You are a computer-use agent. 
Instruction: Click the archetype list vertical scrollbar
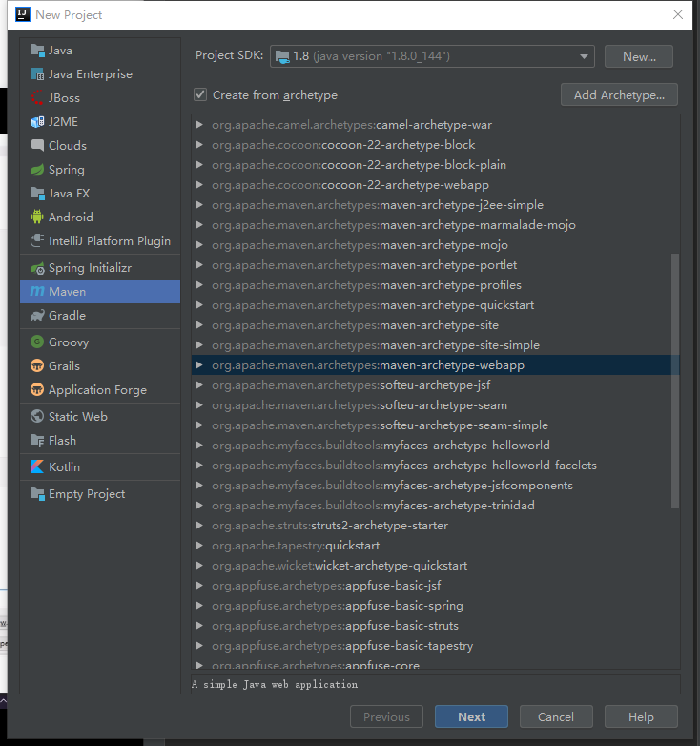point(675,381)
